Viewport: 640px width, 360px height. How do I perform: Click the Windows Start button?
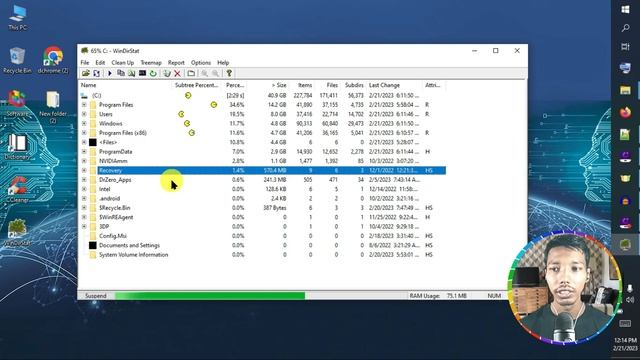coord(625,9)
